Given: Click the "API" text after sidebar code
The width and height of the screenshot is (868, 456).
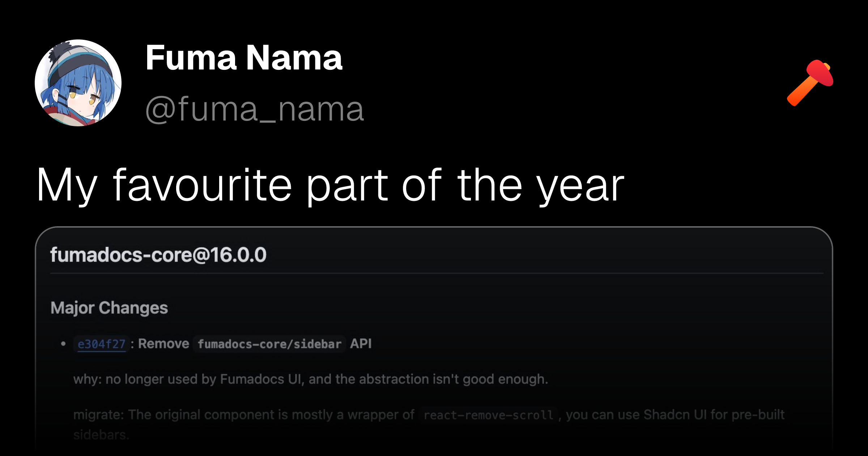Looking at the screenshot, I should (x=361, y=343).
